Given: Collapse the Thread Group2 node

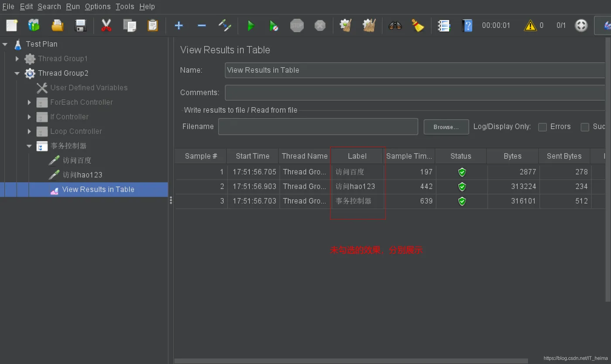Looking at the screenshot, I should tap(17, 73).
